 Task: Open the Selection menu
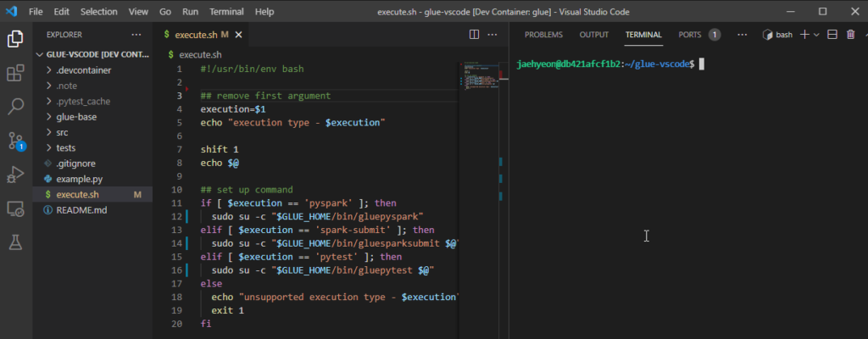[x=99, y=12]
